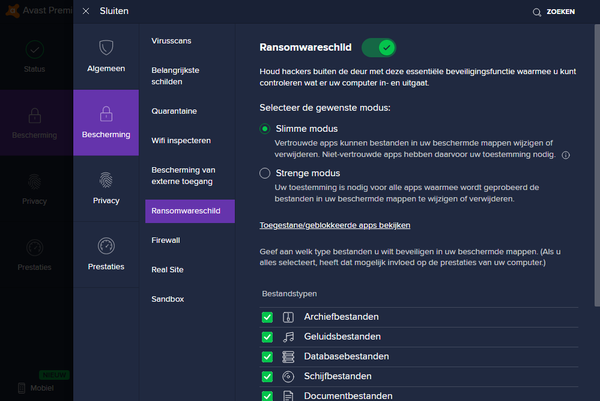Close settings with the X Sluiten icon

tap(86, 11)
